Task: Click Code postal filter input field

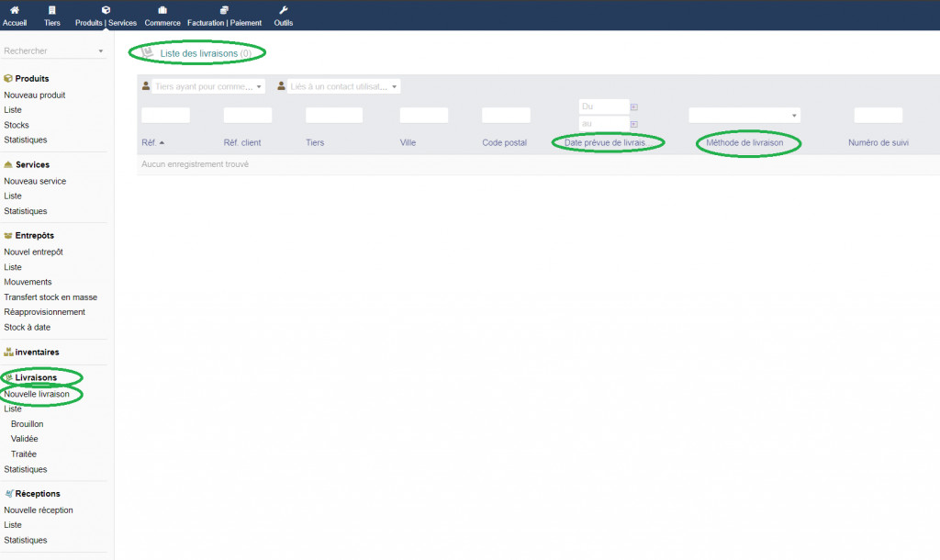Action: [506, 115]
